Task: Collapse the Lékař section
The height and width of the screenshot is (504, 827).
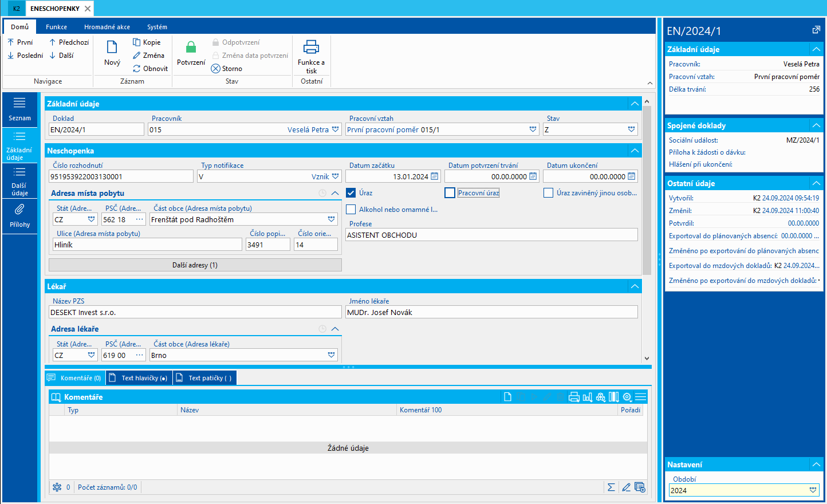Action: [x=635, y=286]
